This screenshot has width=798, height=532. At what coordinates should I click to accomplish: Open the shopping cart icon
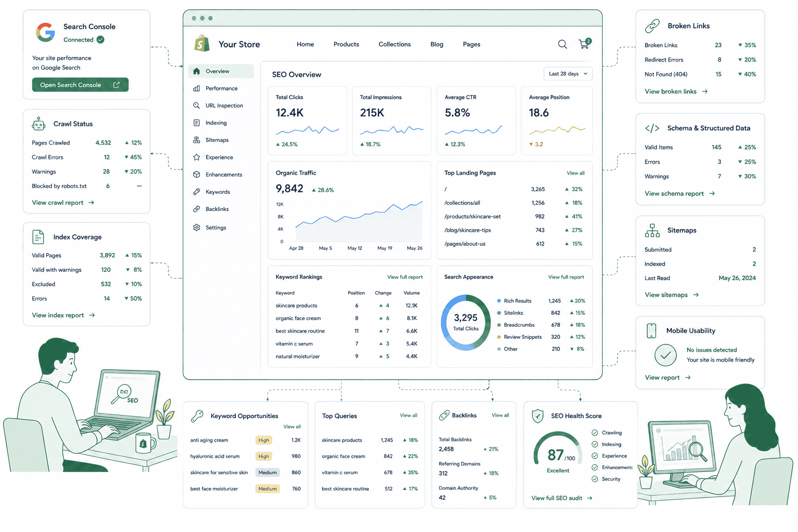tap(584, 44)
